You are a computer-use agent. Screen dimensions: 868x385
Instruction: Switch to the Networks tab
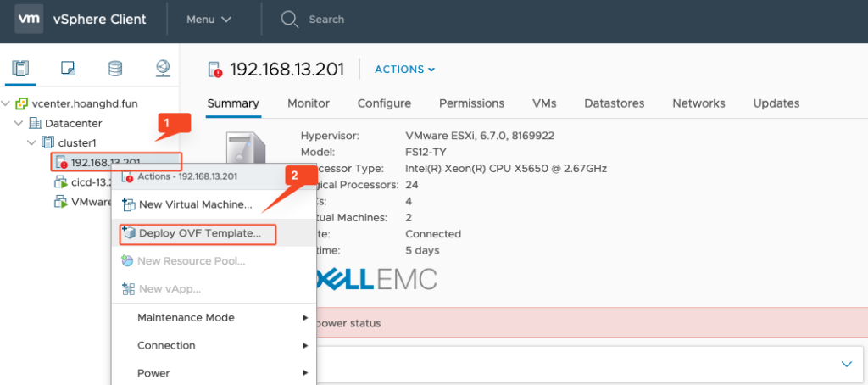[x=698, y=103]
